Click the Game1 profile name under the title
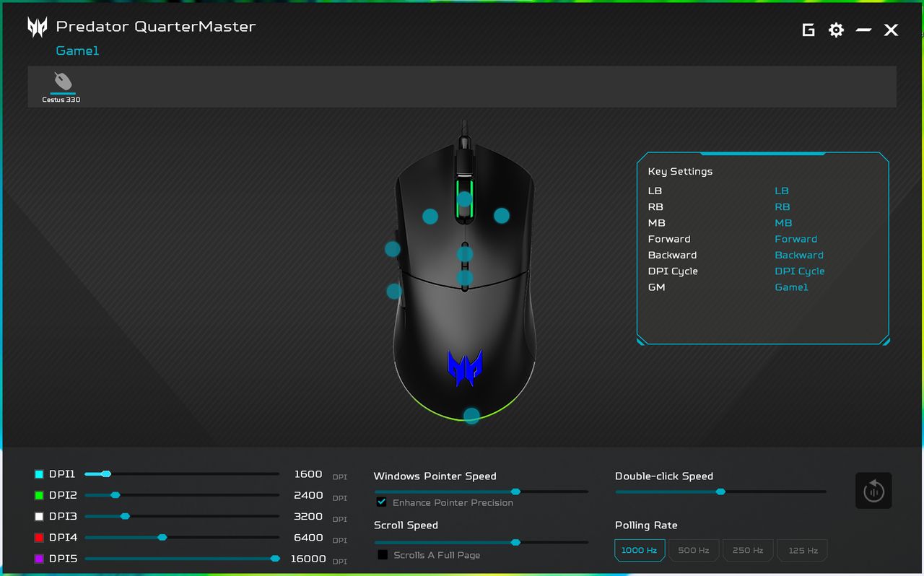 [x=77, y=51]
